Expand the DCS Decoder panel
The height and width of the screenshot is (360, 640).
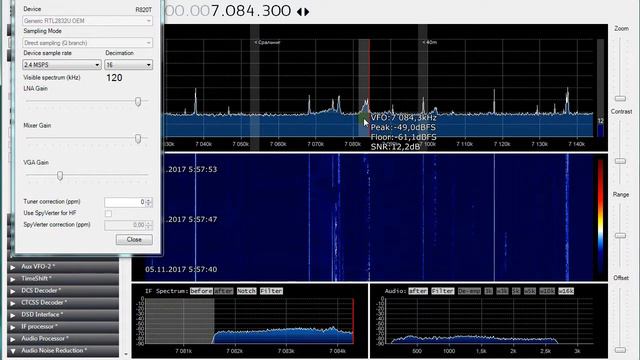(x=63, y=291)
